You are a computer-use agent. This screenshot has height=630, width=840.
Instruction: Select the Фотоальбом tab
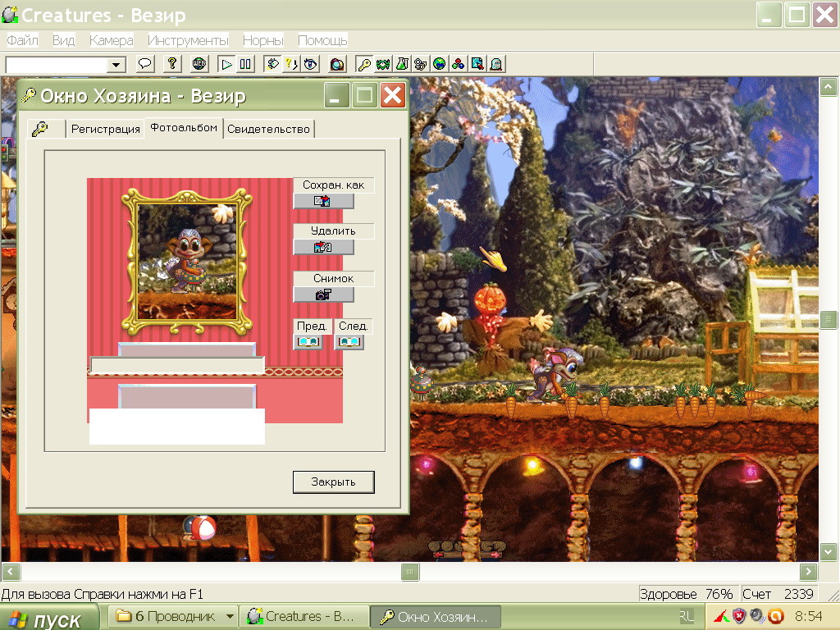point(184,127)
